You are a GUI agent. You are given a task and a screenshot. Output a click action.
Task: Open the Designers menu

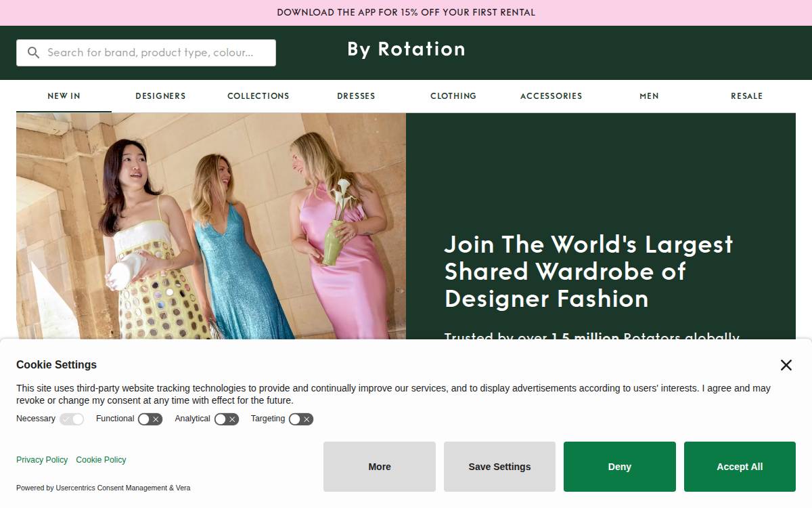(x=160, y=96)
